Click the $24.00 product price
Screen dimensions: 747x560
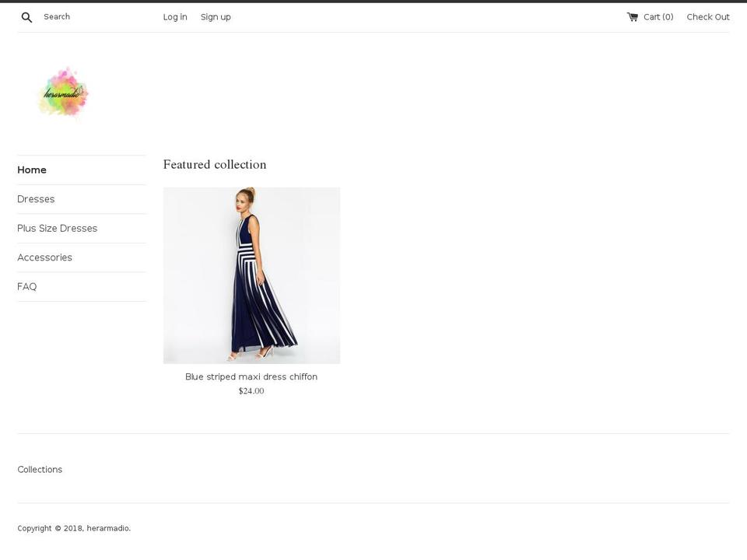click(251, 391)
